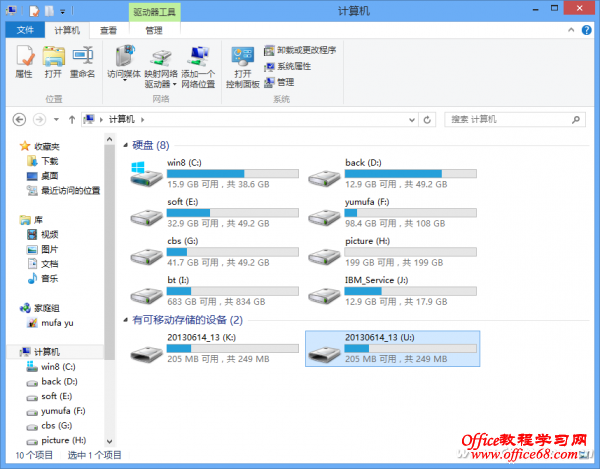Click the back navigation arrow

point(19,120)
